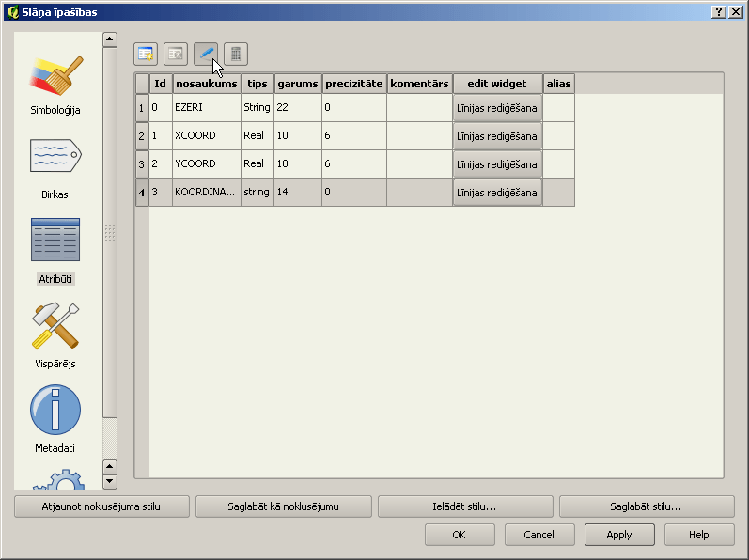Open edit widget for the YCOORD field
The image size is (749, 560).
(497, 164)
